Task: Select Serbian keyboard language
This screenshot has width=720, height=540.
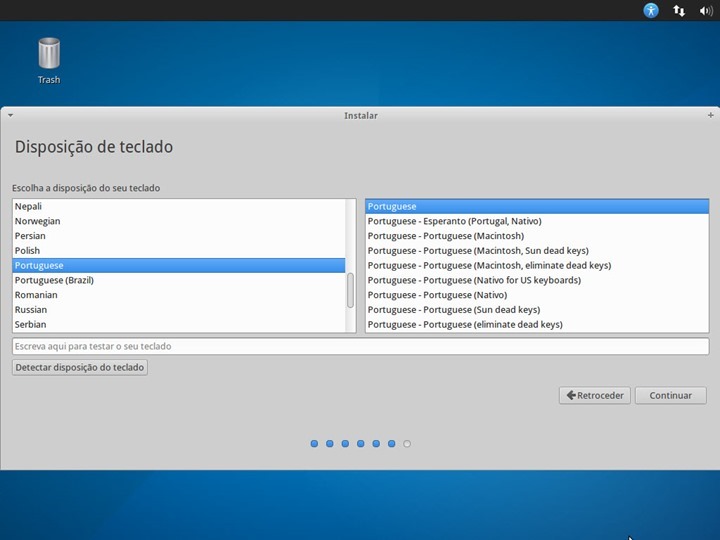Action: coord(179,324)
